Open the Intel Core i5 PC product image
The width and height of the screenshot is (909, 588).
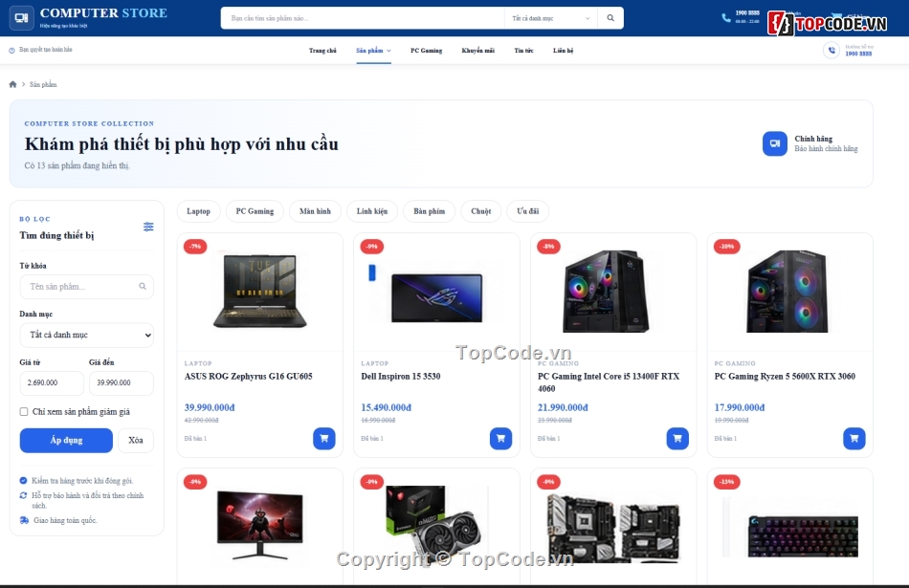pos(606,292)
